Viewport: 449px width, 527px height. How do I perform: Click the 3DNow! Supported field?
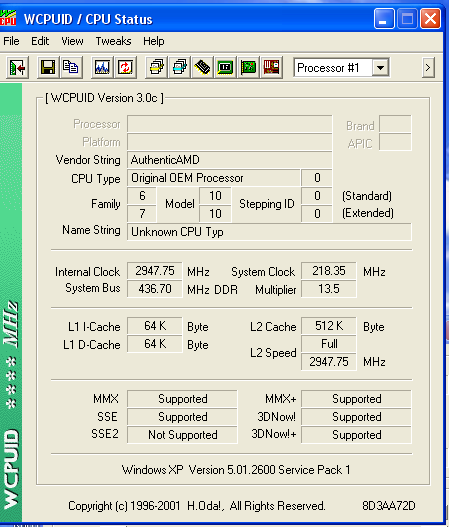[x=356, y=417]
